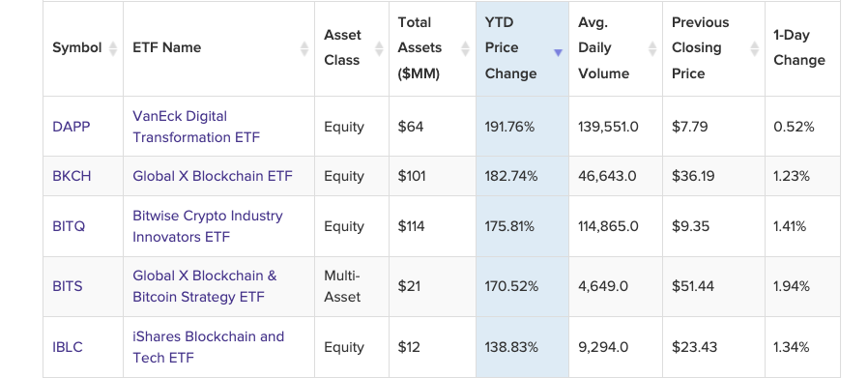Select the BITS ticker link
Image resolution: width=868 pixels, height=378 pixels.
[68, 286]
